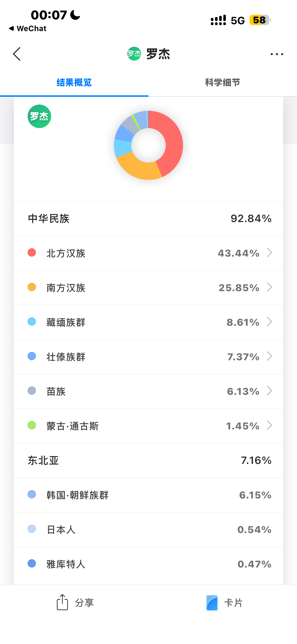Viewport: 297px width, 644px height.
Task: Expand the 北方汉族 row chevron
Action: point(269,253)
